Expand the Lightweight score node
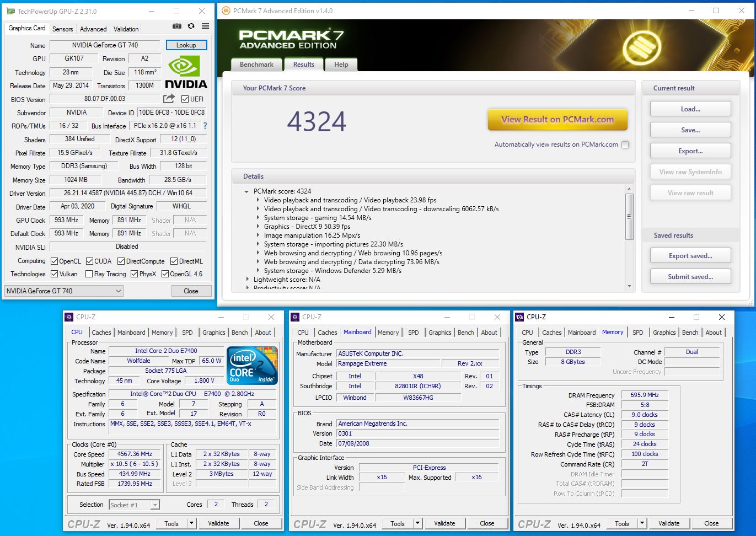Viewport: 756px width, 536px height. click(x=247, y=280)
